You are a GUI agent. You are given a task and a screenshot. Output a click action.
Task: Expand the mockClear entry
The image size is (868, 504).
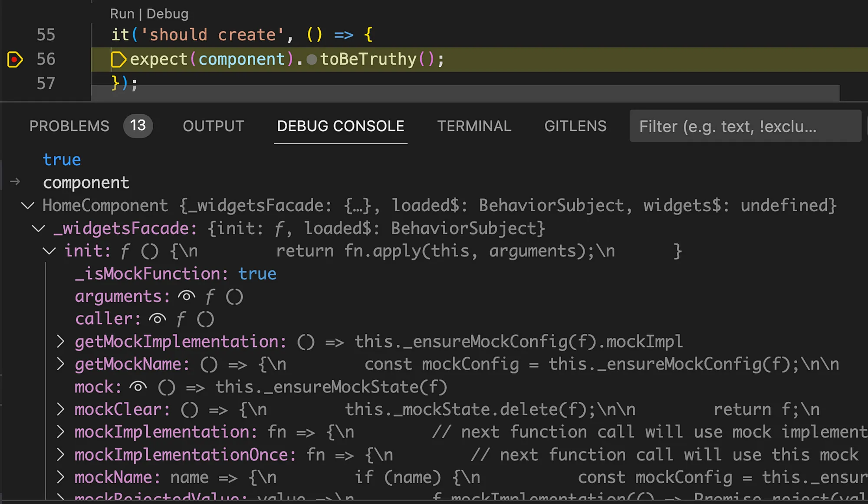[60, 409]
